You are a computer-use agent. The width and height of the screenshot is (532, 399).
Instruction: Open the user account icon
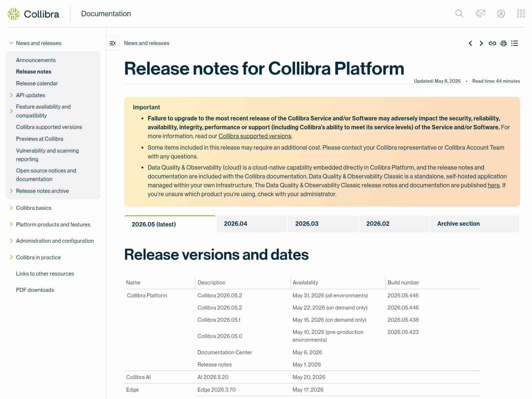pyautogui.click(x=501, y=14)
